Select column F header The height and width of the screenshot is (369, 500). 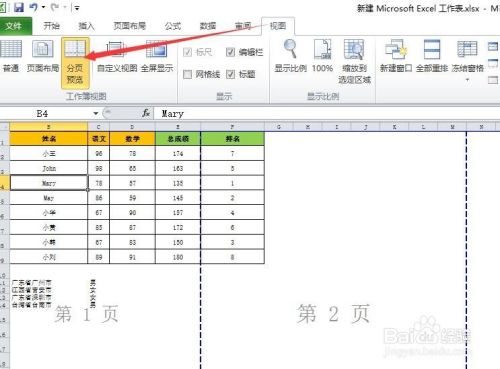pos(232,127)
